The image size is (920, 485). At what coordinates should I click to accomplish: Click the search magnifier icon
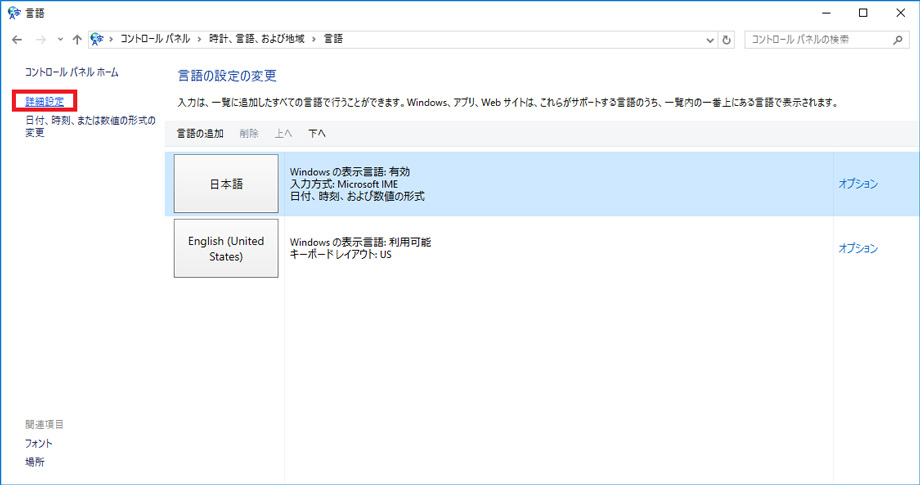(x=898, y=40)
